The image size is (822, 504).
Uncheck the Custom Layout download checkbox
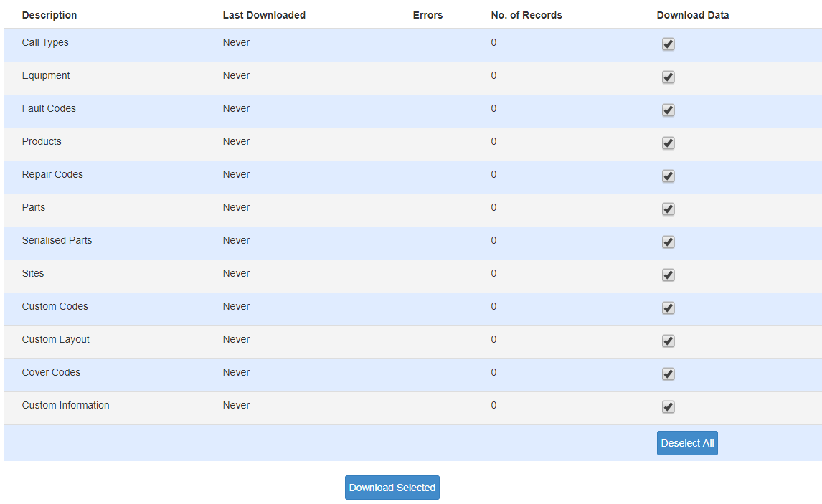668,341
